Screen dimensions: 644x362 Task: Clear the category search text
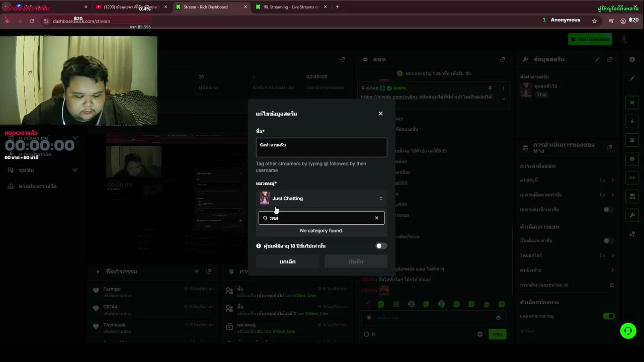pyautogui.click(x=376, y=218)
